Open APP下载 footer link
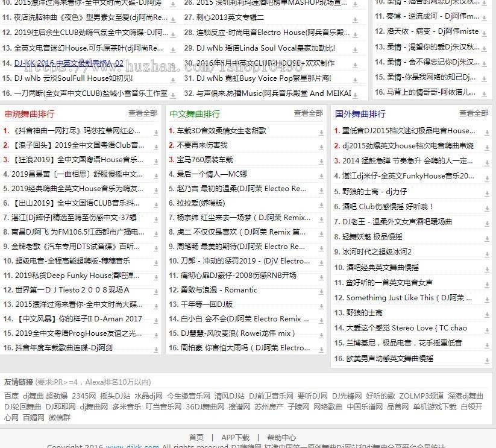 coord(236,437)
